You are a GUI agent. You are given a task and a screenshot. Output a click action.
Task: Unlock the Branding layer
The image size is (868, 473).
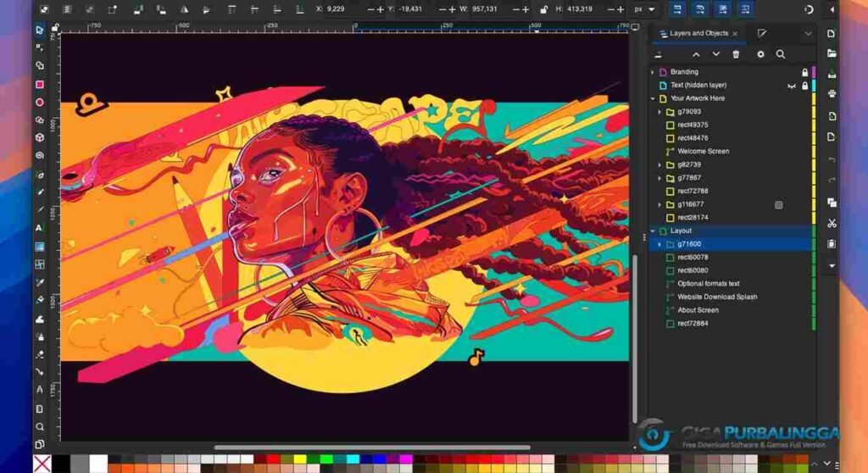point(805,72)
